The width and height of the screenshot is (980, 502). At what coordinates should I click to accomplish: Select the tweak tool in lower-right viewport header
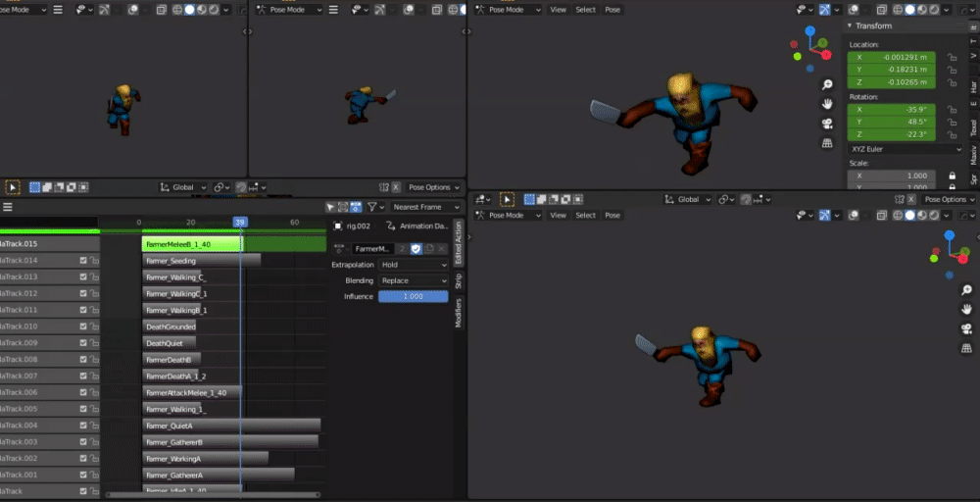pos(507,199)
